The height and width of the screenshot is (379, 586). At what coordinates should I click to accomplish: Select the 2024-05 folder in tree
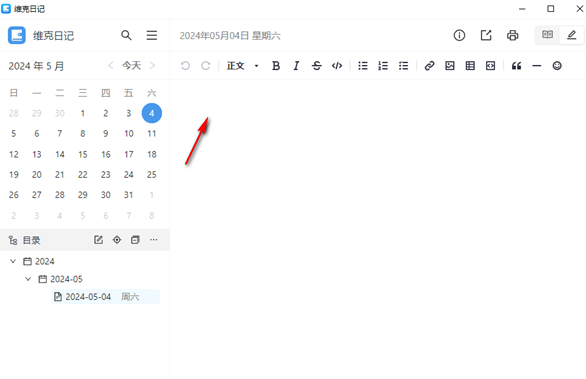[x=61, y=279]
